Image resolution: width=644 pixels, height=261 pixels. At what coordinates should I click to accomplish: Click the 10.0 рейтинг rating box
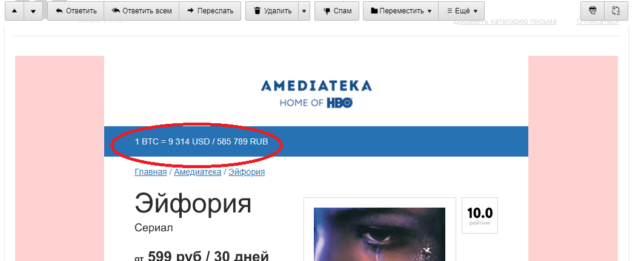pyautogui.click(x=480, y=215)
